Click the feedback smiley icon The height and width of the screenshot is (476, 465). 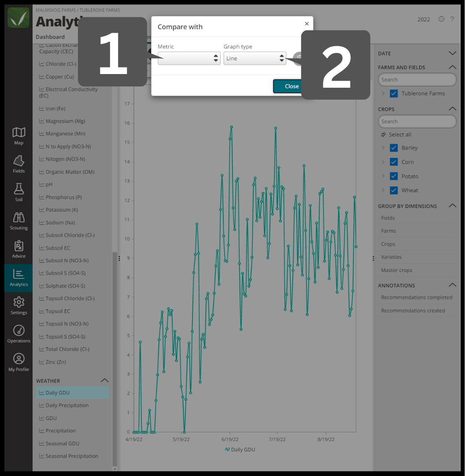point(441,19)
